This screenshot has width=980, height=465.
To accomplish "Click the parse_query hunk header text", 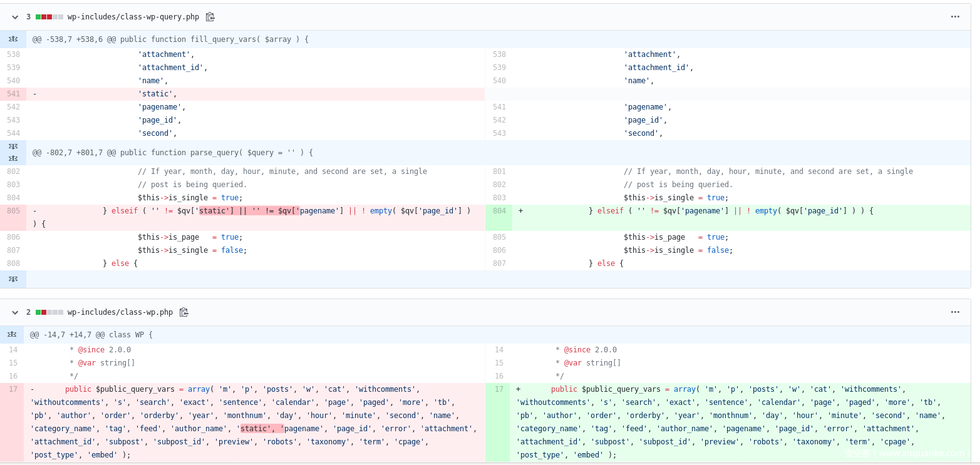I will pyautogui.click(x=173, y=153).
